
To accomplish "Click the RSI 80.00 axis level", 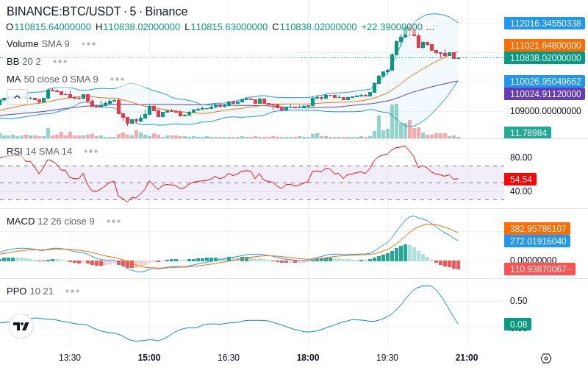I will pyautogui.click(x=521, y=158).
